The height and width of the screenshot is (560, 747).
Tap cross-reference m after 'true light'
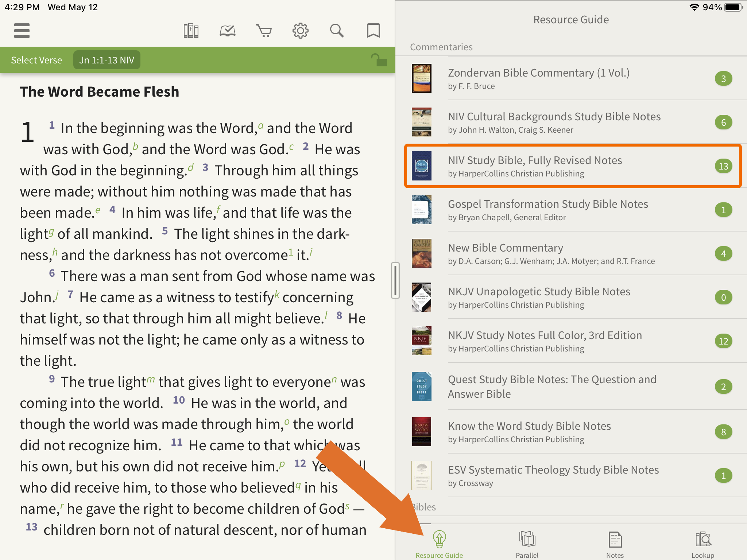coord(151,380)
